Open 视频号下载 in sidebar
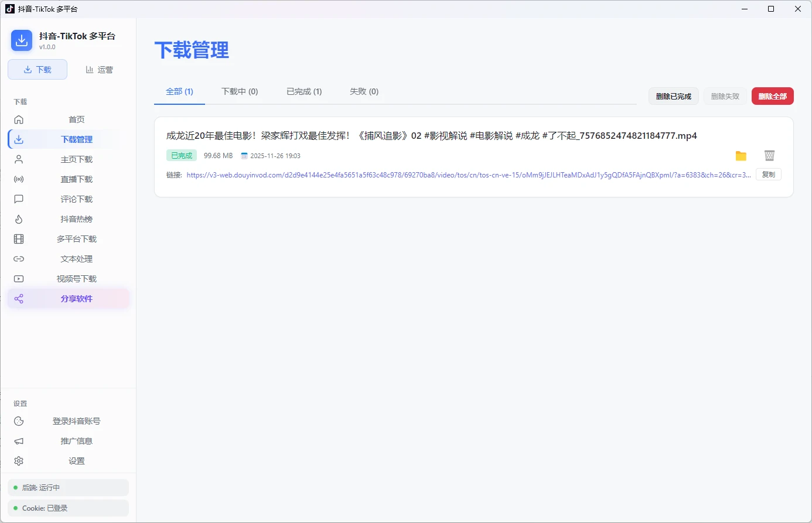This screenshot has width=812, height=523. 68,279
